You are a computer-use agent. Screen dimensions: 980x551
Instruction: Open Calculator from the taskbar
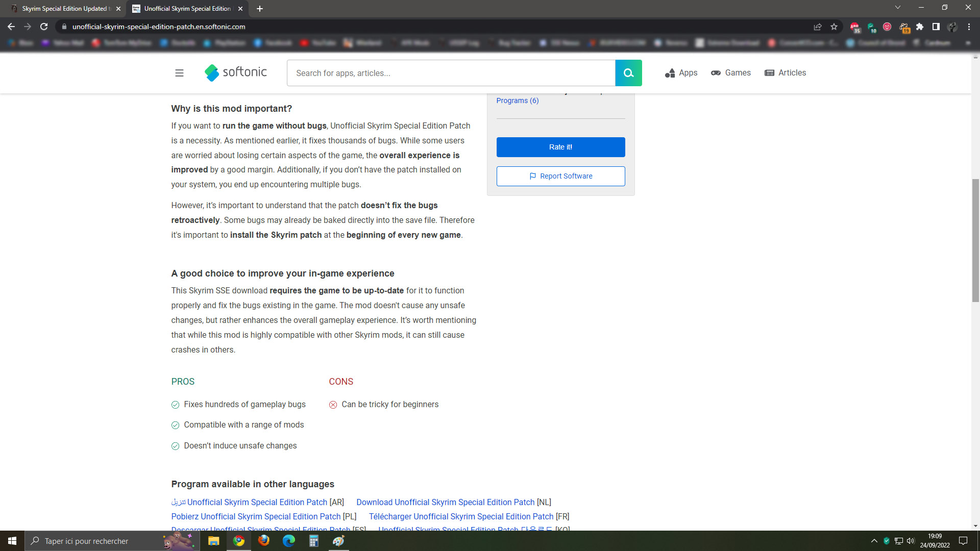pyautogui.click(x=314, y=541)
